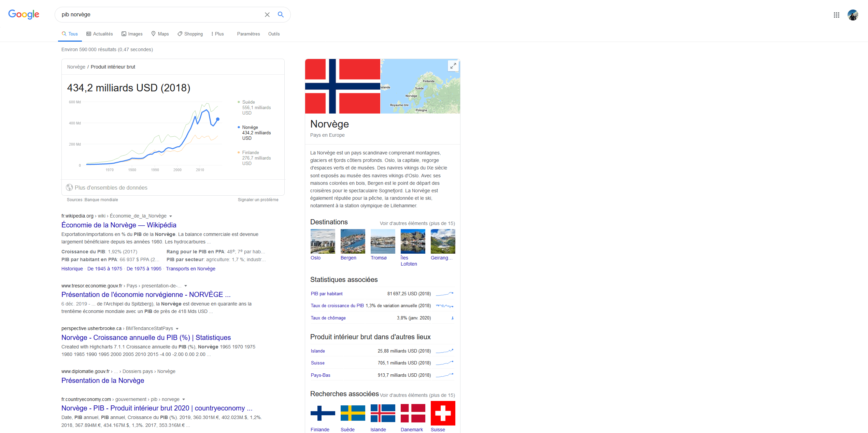Click the Banque mondiale source link

[x=101, y=200]
